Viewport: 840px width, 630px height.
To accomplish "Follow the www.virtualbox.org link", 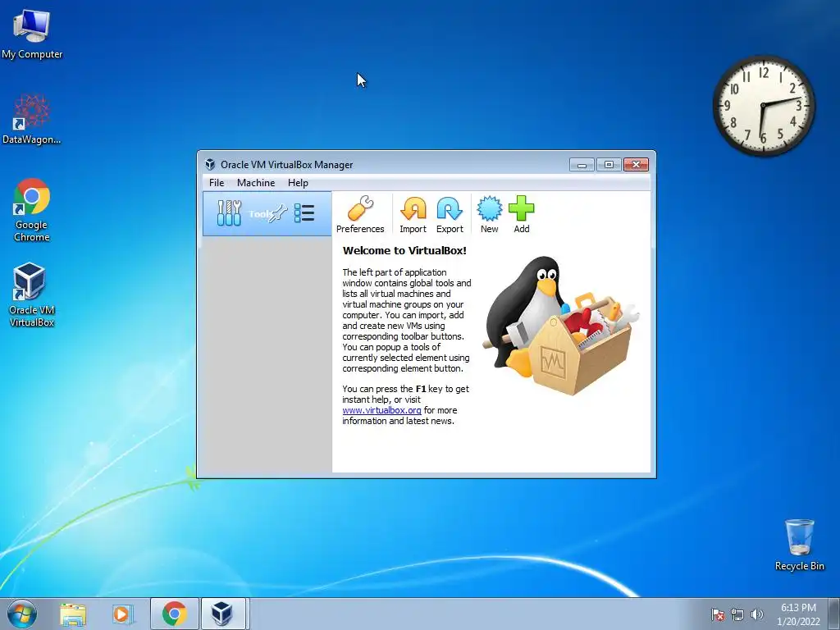I will pos(381,410).
